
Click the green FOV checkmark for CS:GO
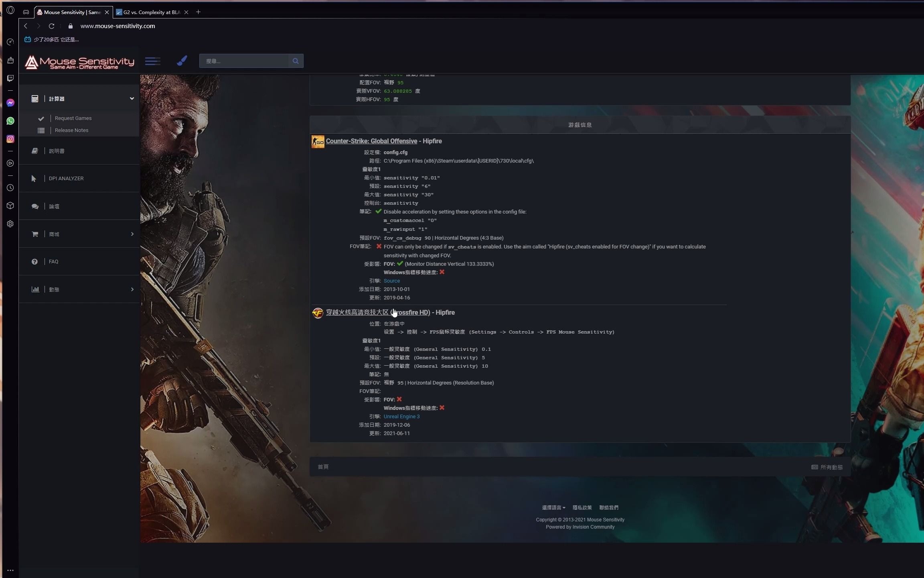point(399,263)
